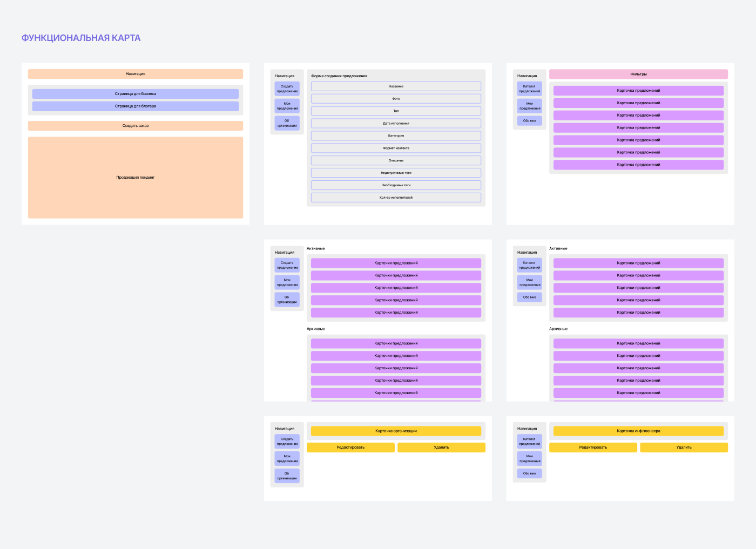Viewport: 756px width, 549px height.
Task: Click the Описание field
Action: 396,160
